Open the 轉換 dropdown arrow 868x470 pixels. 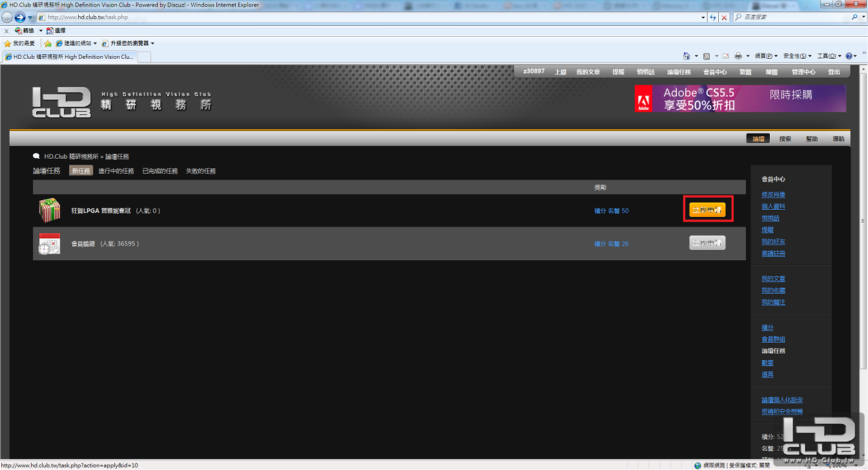[x=41, y=30]
